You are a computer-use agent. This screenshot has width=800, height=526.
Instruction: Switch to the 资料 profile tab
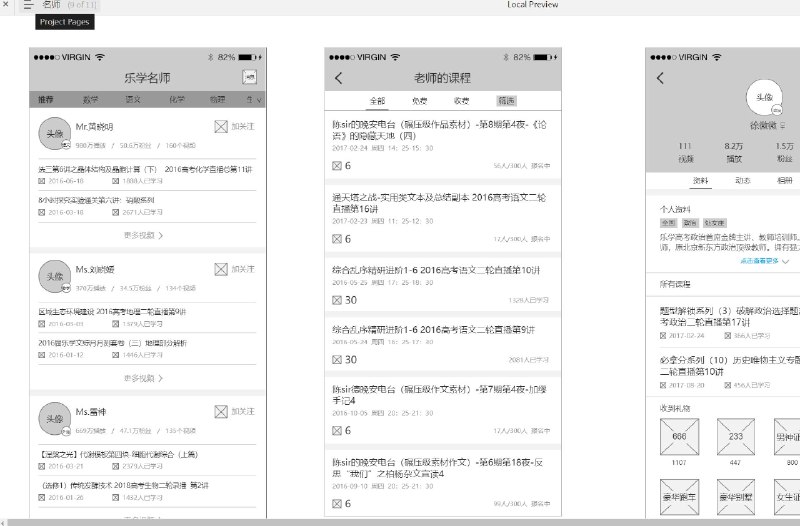701,181
